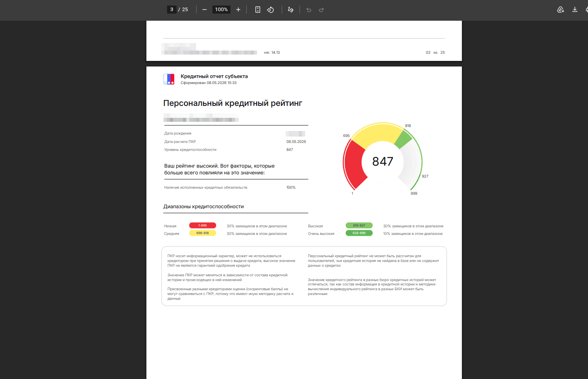Rotate the document counterclockwise

pyautogui.click(x=271, y=10)
